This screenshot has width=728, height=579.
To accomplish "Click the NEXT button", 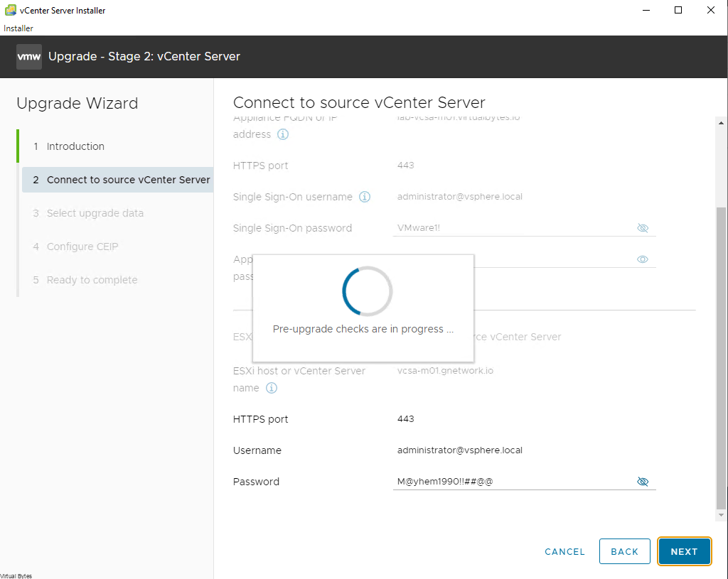I will pyautogui.click(x=685, y=551).
